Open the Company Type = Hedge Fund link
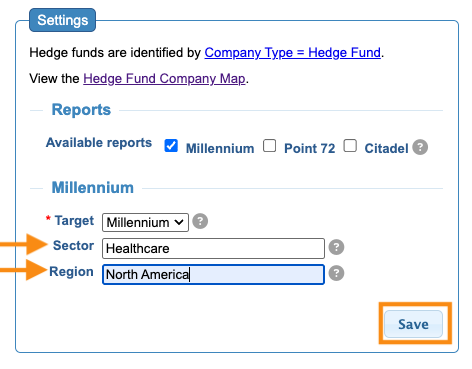This screenshot has height=369, width=472. tap(292, 53)
